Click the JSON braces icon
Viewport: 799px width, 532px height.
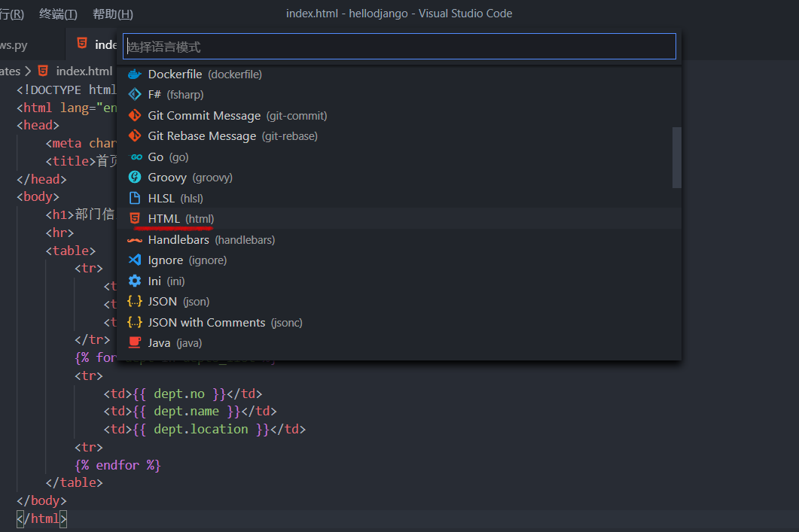click(x=135, y=302)
